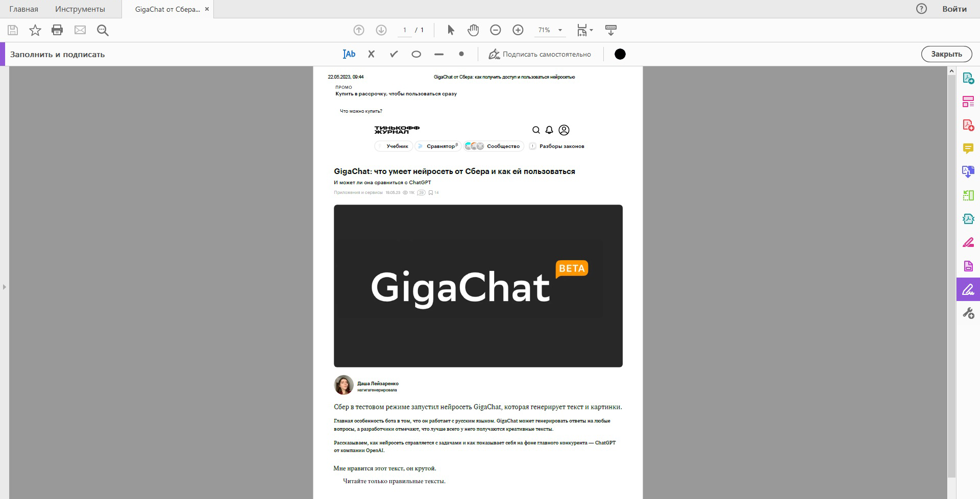
Task: Go to next page arrow
Action: pyautogui.click(x=381, y=30)
